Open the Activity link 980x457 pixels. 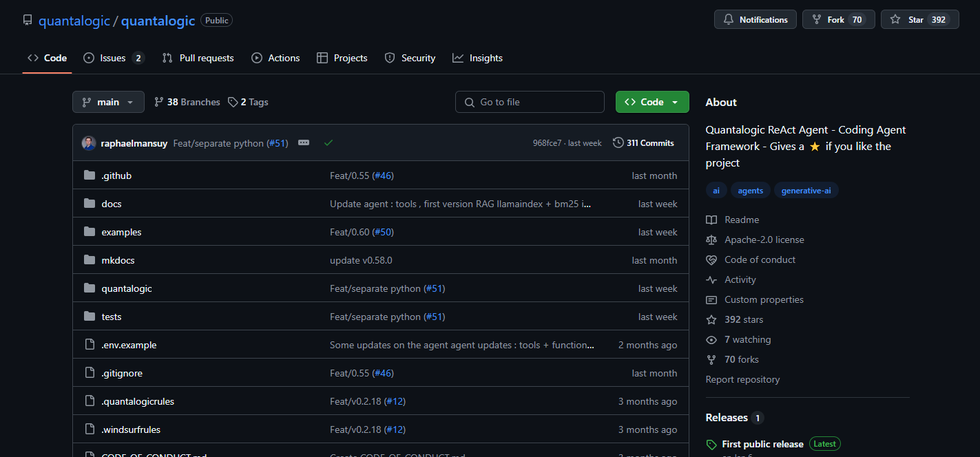pyautogui.click(x=740, y=280)
